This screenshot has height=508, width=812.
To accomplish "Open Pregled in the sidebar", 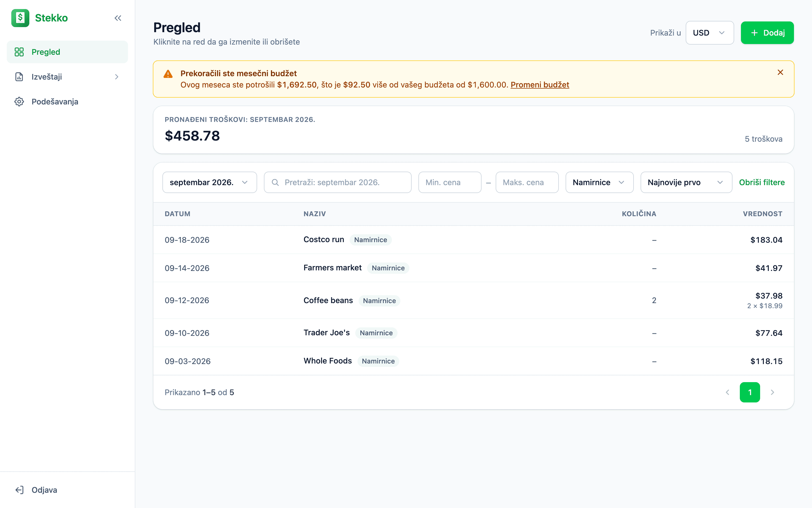I will [x=67, y=52].
